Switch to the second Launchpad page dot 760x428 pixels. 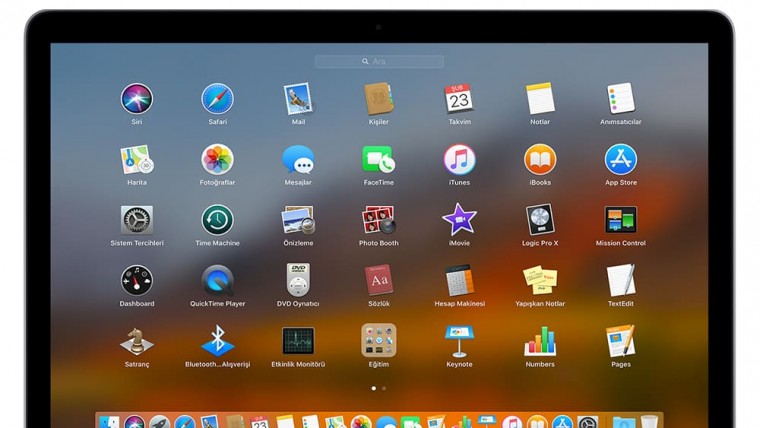384,388
